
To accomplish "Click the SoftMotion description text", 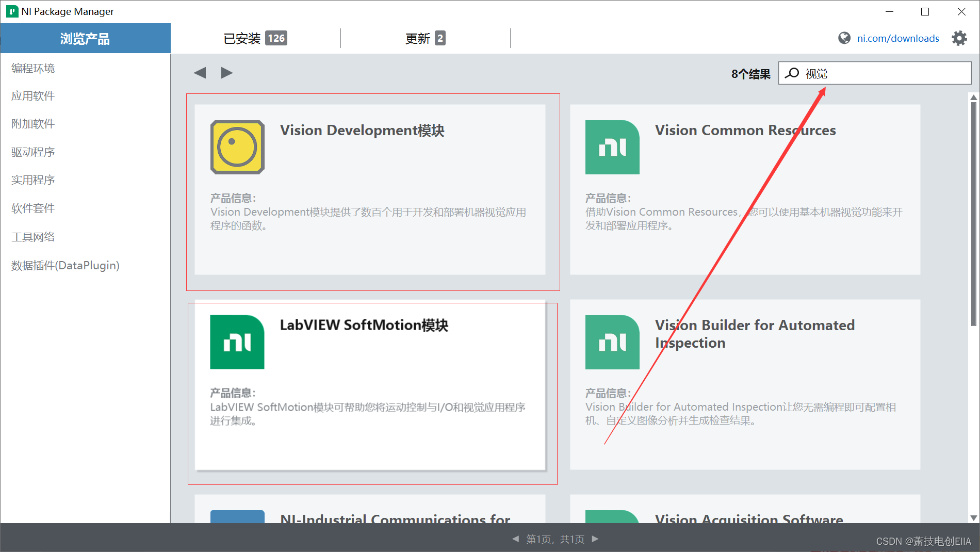I will [368, 414].
